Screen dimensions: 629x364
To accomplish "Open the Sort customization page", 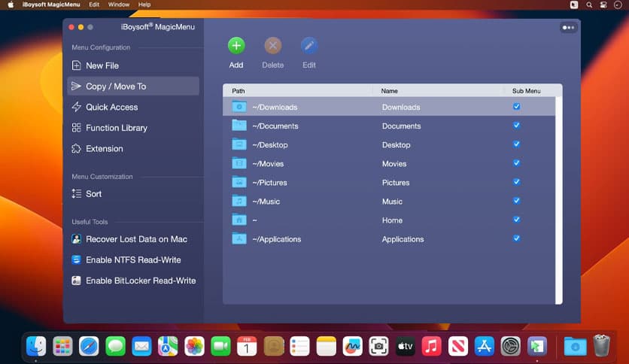I will tap(133, 193).
